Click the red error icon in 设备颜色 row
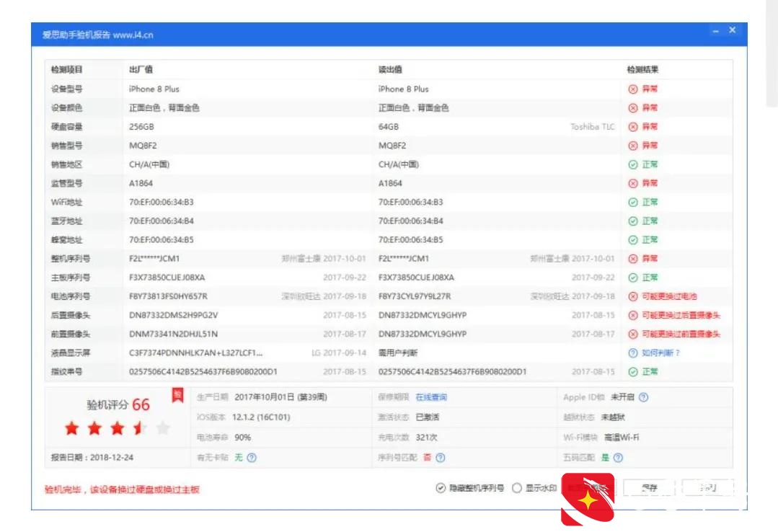Screen dimensions: 778x532 pos(632,107)
